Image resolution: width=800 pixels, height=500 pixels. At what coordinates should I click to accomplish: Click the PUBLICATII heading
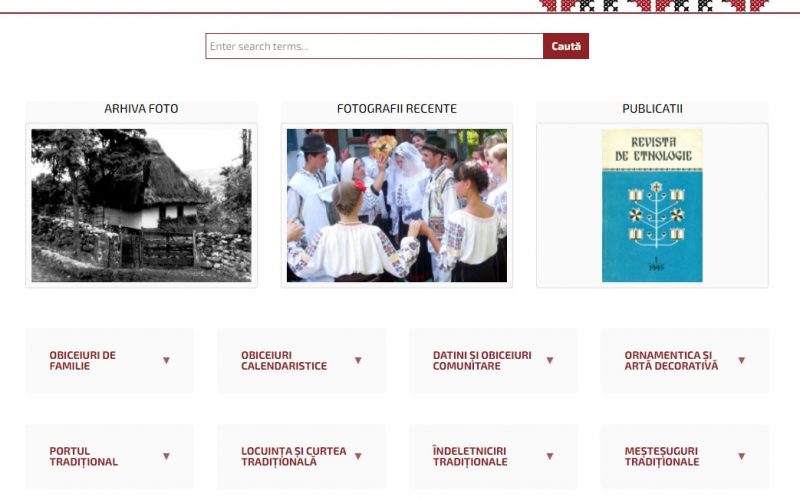tap(652, 109)
